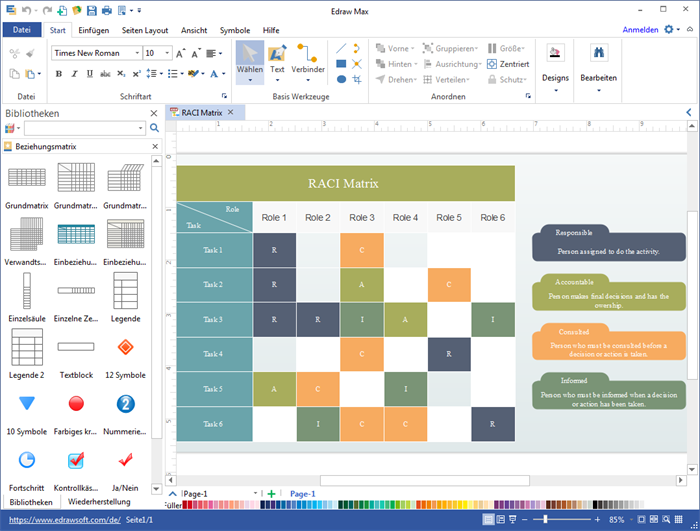
Task: Pick the rectangle shape tool
Action: [x=341, y=64]
